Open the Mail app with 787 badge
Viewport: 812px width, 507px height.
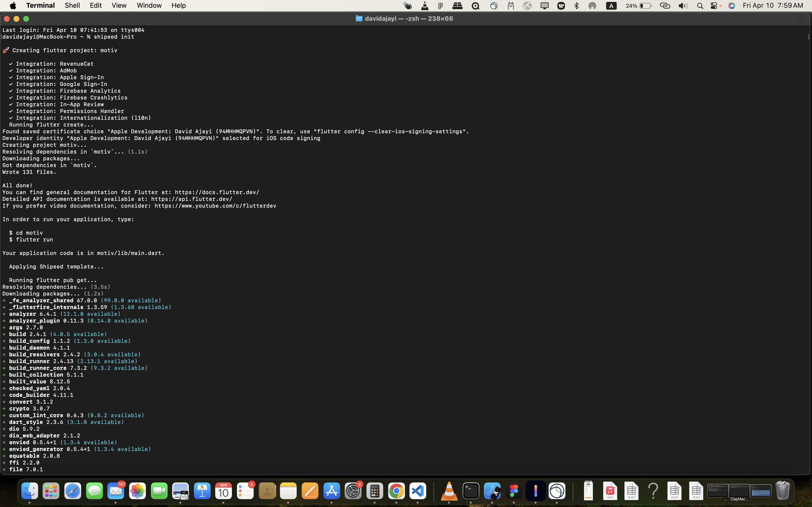tap(116, 491)
